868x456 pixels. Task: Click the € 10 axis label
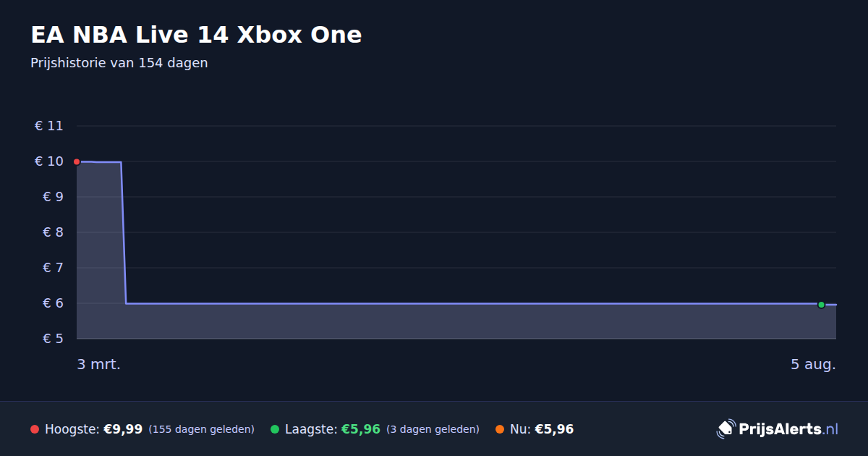click(x=49, y=161)
